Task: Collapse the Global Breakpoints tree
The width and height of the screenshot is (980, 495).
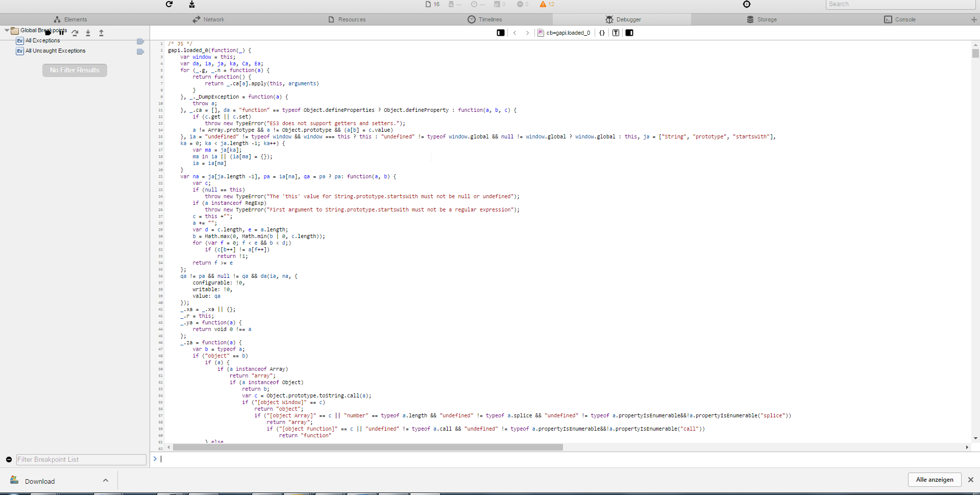Action: coord(7,31)
